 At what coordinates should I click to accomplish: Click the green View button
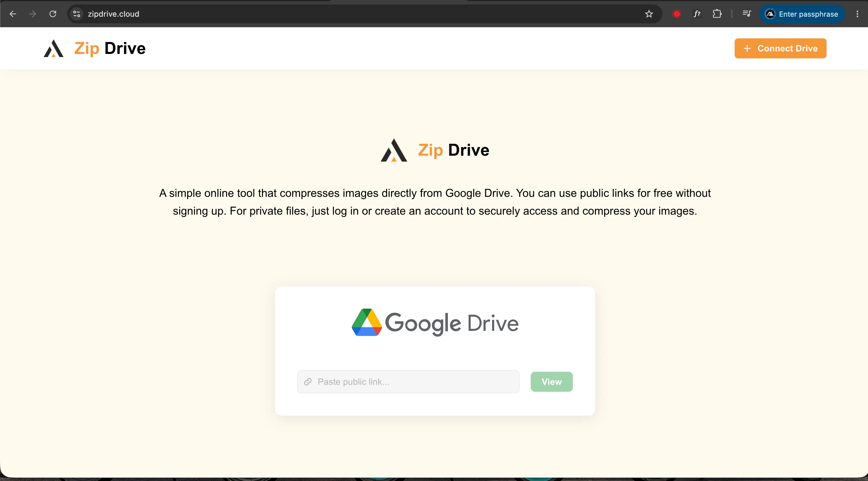(552, 381)
